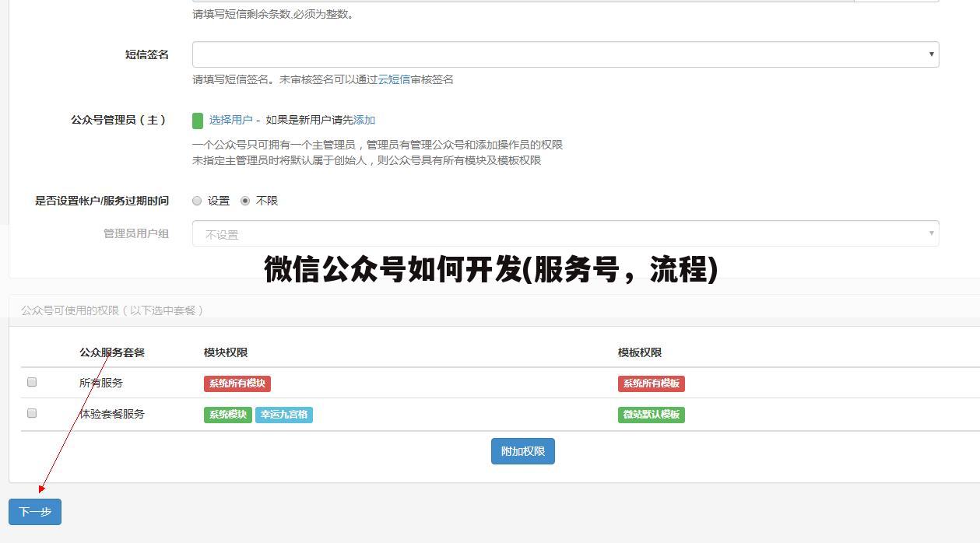Screen dimensions: 980x543
Task: Select the 不限 radio button
Action: click(x=245, y=201)
